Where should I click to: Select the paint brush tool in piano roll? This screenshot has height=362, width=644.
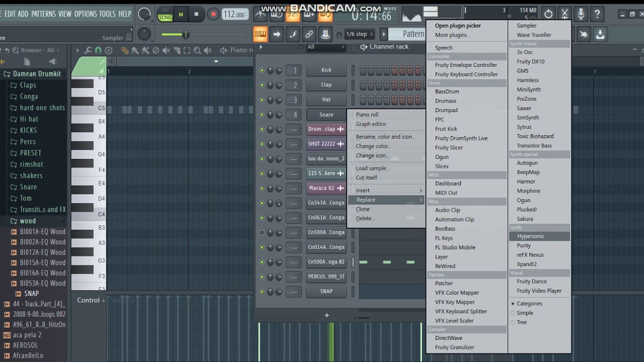pos(135,50)
